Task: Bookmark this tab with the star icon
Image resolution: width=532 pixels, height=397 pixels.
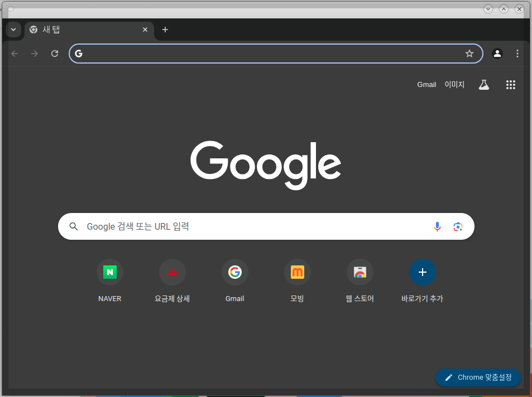Action: (469, 54)
